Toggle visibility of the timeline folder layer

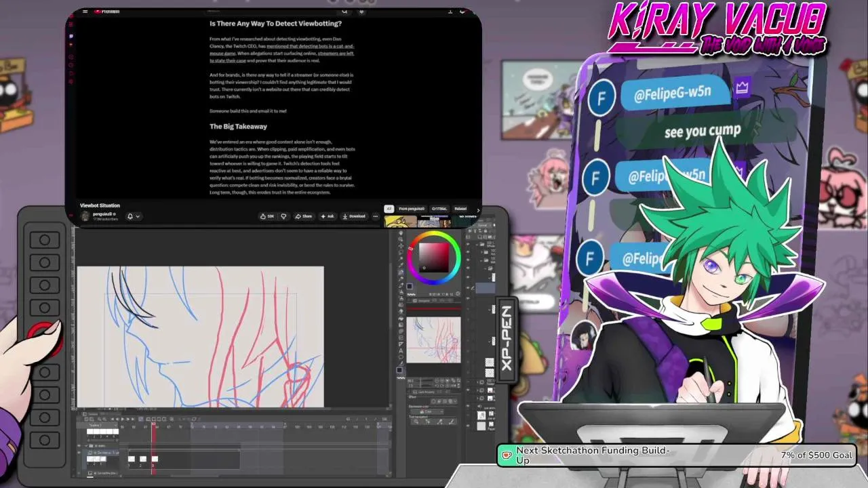[79, 445]
